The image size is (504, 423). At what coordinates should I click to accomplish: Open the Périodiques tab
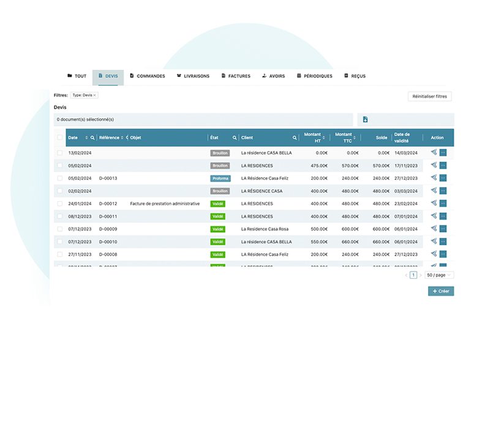[x=315, y=76]
